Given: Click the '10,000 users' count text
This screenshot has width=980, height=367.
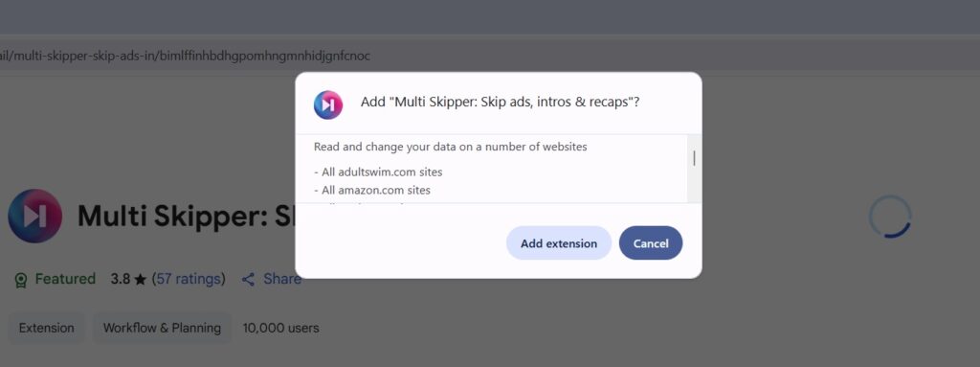Looking at the screenshot, I should point(281,328).
